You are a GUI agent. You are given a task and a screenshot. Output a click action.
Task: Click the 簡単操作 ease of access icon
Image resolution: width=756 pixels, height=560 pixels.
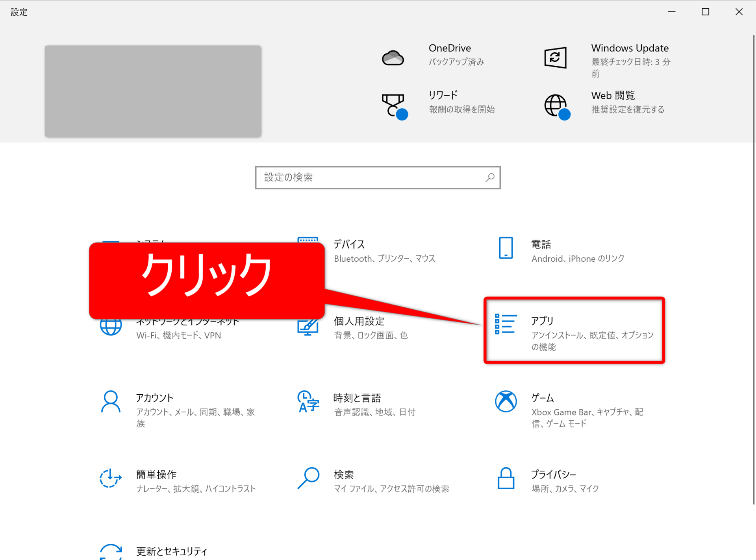click(111, 478)
